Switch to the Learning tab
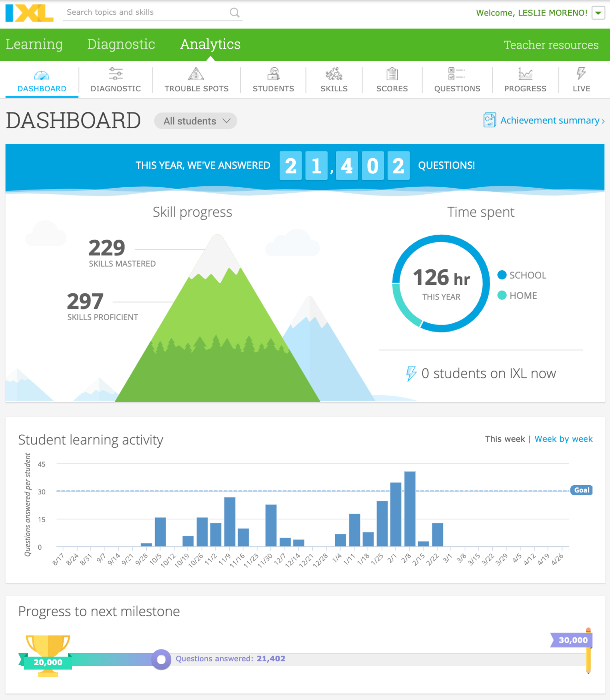Image resolution: width=610 pixels, height=700 pixels. pyautogui.click(x=34, y=44)
